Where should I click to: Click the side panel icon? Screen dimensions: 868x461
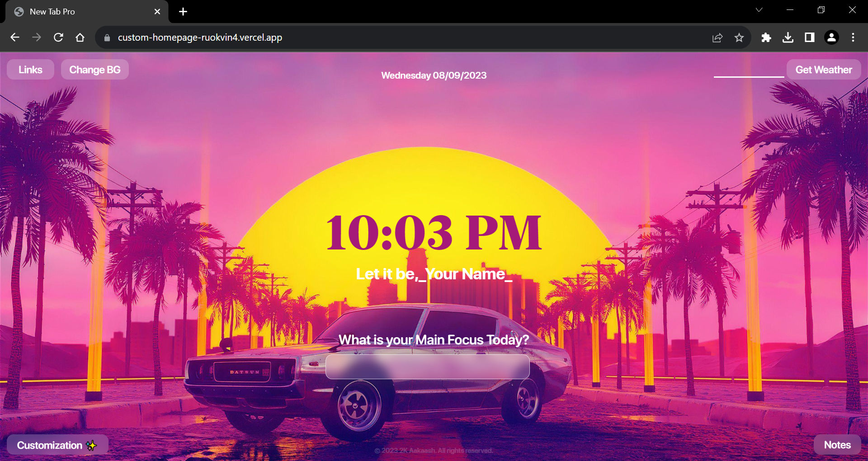[x=810, y=38]
